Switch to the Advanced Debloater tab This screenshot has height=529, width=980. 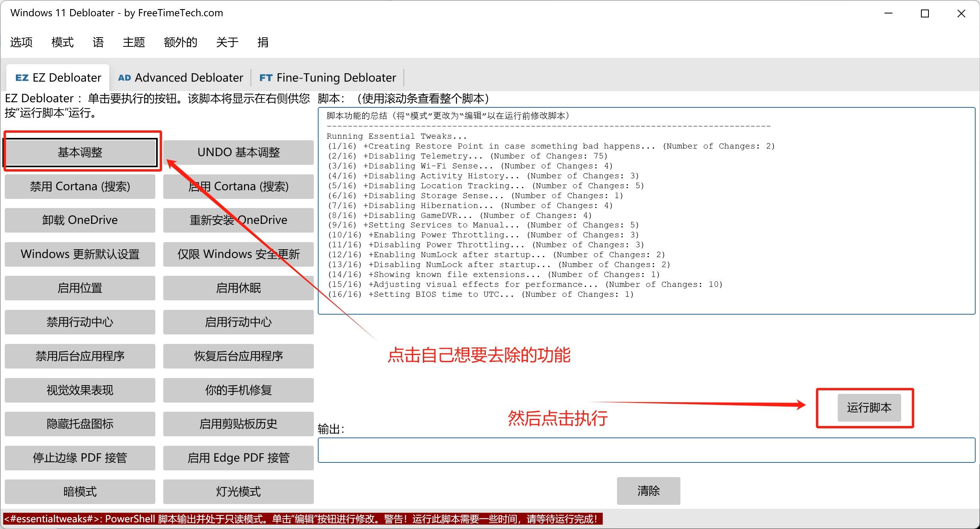(181, 78)
